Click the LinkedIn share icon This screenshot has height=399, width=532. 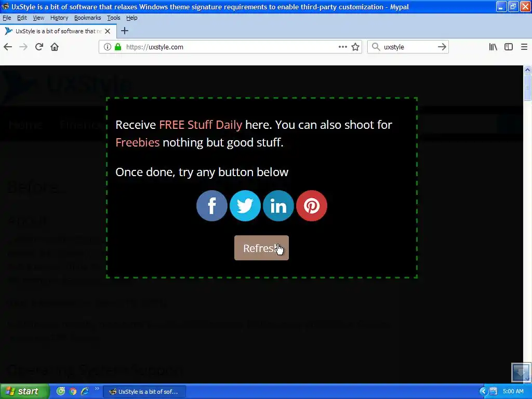pyautogui.click(x=278, y=206)
